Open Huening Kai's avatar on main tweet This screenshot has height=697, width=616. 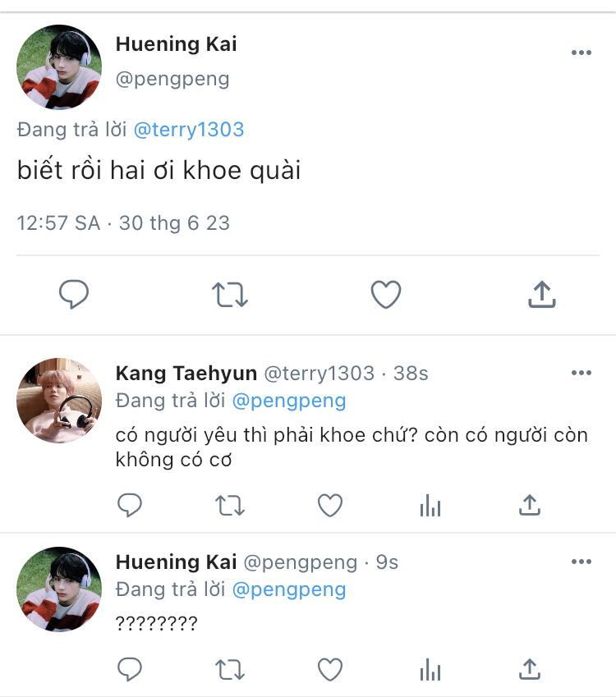tap(59, 67)
